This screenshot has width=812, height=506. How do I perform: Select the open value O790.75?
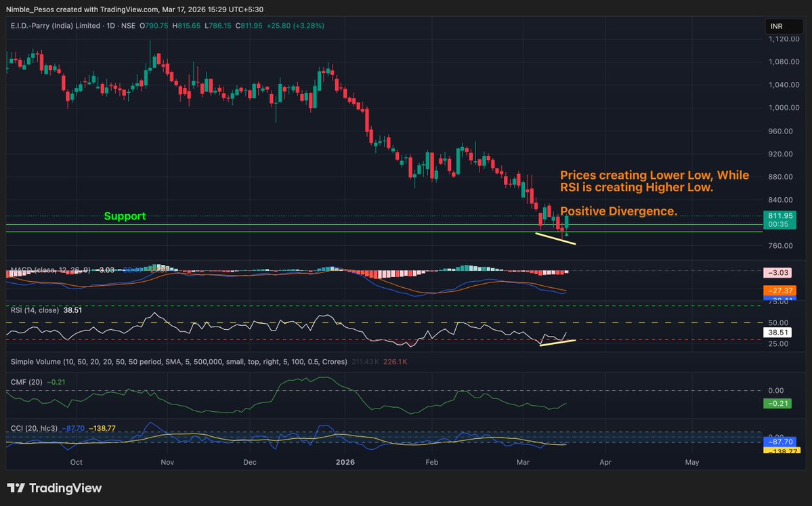point(154,25)
